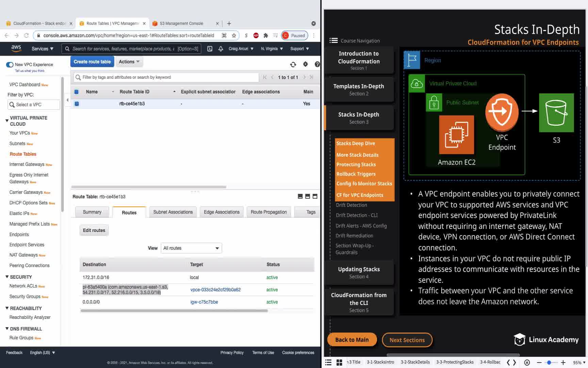
Task: Collapse the Virtual Private Cloud section
Action: pos(7,121)
